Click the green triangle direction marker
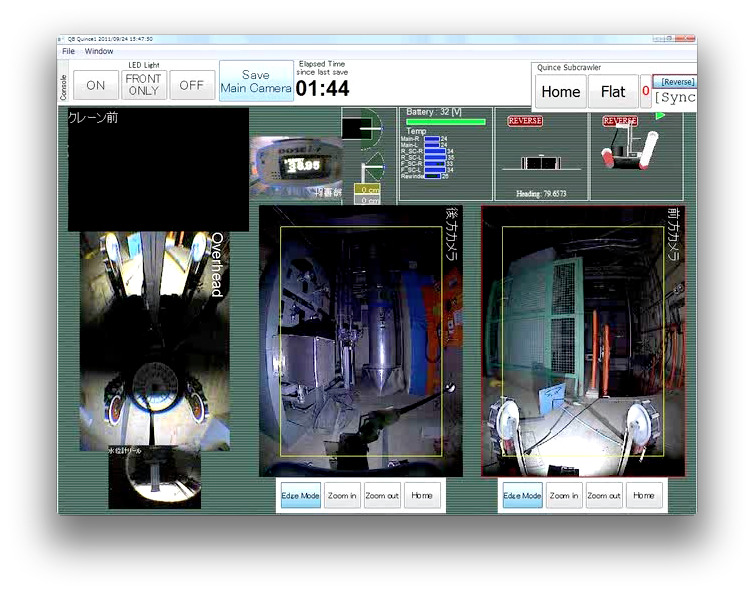754x594 pixels. click(x=660, y=115)
